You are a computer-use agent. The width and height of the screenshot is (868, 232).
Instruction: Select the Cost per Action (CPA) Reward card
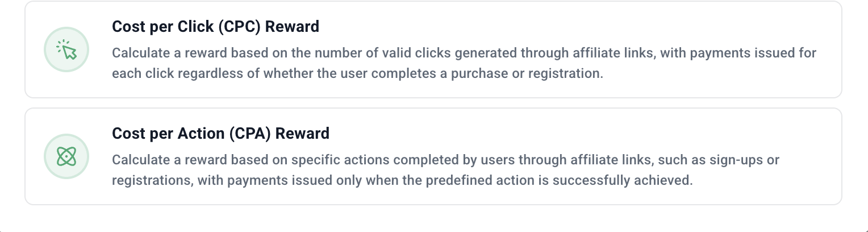pos(433,156)
